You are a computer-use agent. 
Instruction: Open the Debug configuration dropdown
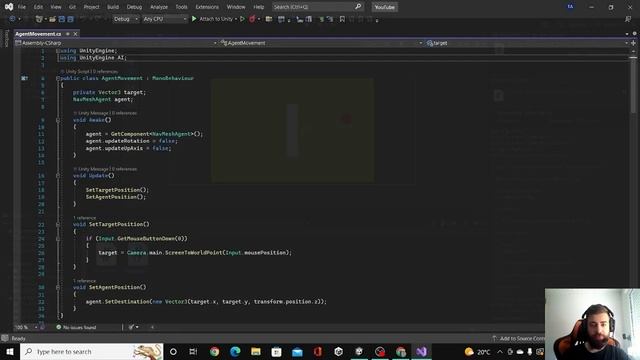click(x=126, y=19)
